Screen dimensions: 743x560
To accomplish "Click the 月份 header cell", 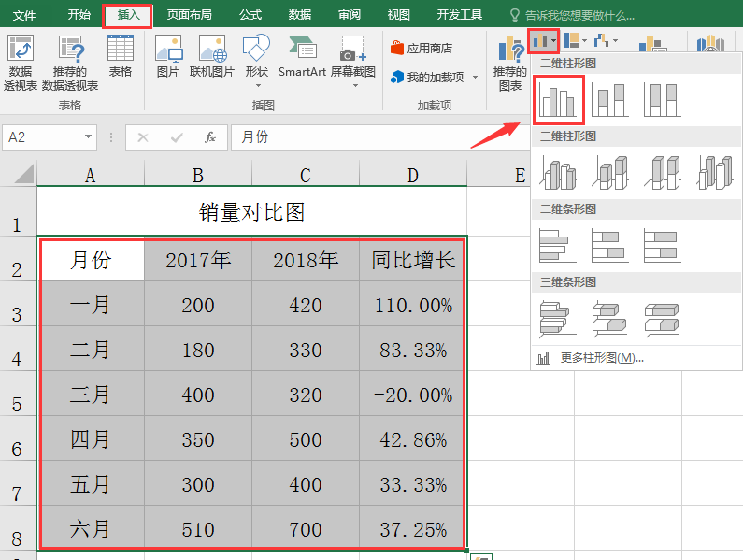I will [x=90, y=259].
